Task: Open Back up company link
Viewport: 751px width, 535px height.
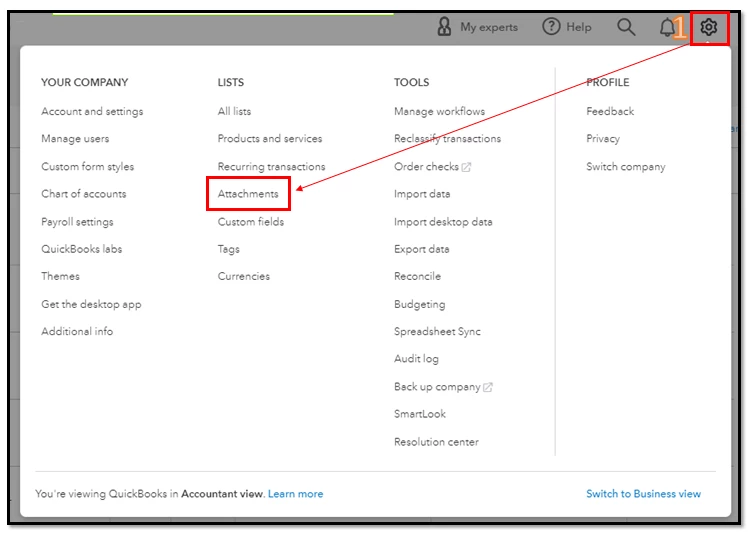Action: click(x=443, y=387)
